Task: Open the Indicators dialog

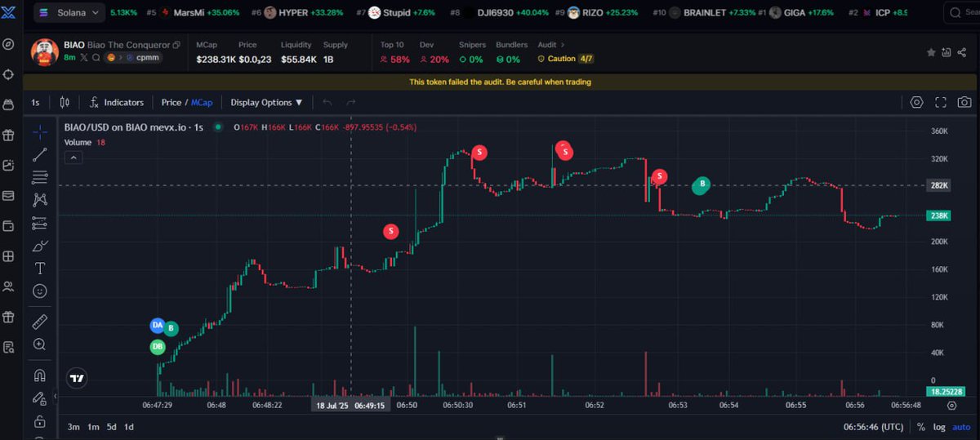Action: pyautogui.click(x=117, y=102)
